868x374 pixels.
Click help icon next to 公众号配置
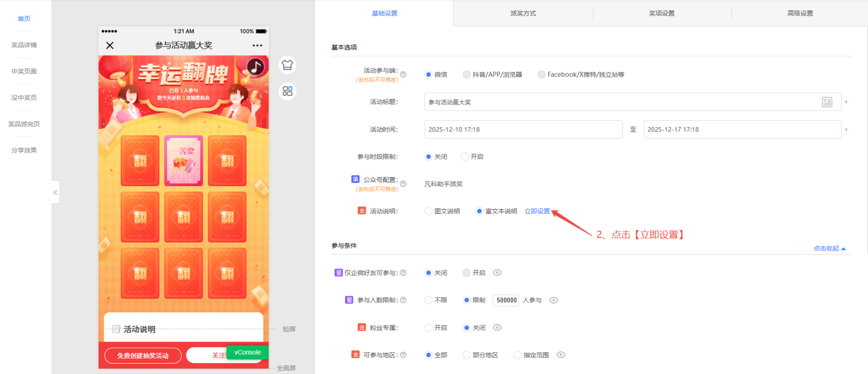[x=403, y=183]
